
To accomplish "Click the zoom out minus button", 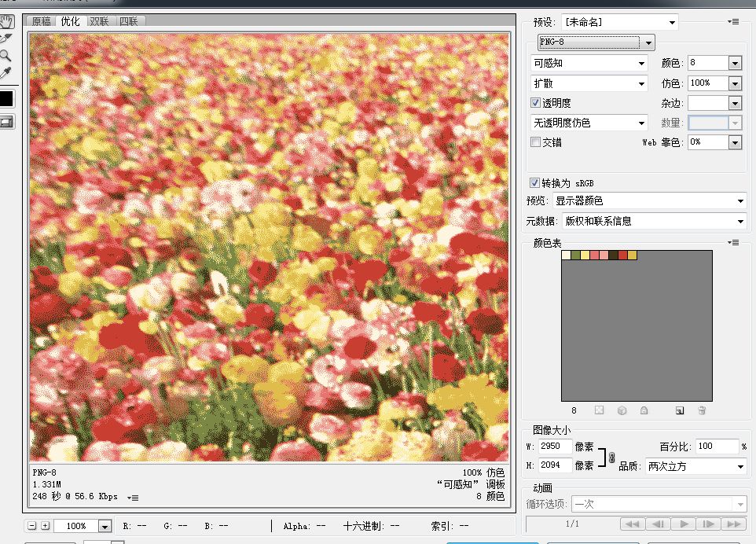I will pos(32,526).
